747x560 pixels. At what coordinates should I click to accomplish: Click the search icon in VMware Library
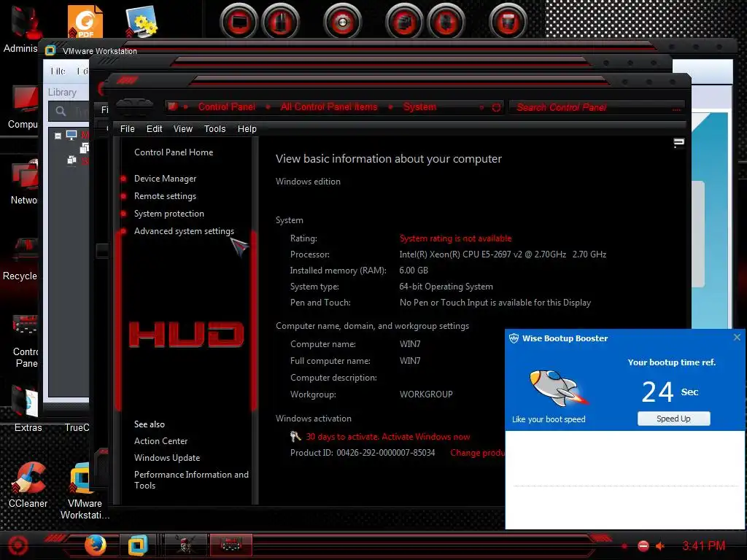(x=61, y=112)
